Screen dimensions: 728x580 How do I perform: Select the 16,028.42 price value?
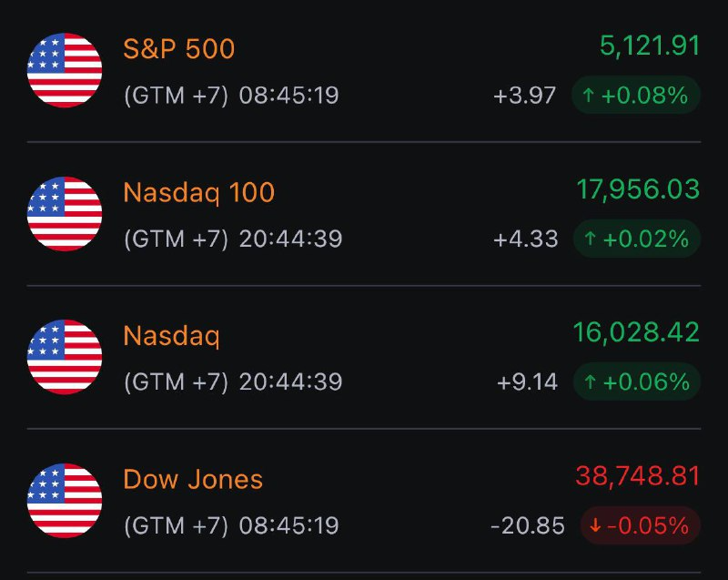click(x=636, y=332)
